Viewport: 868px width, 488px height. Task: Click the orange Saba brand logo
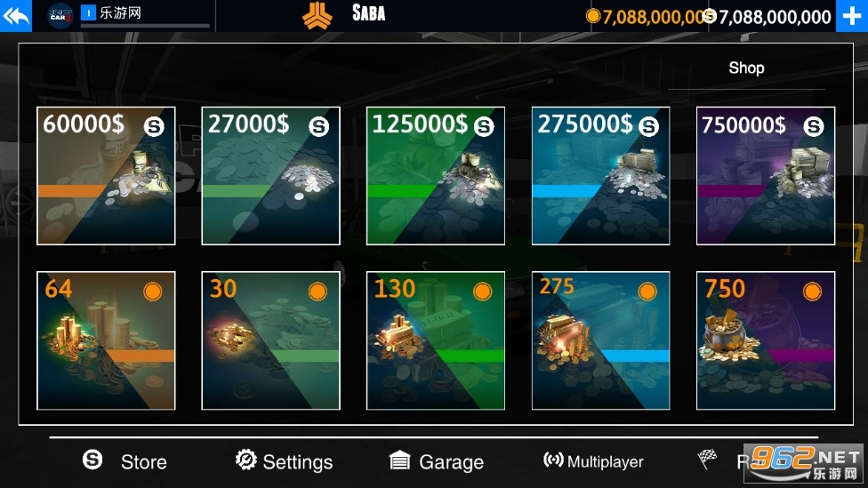317,15
